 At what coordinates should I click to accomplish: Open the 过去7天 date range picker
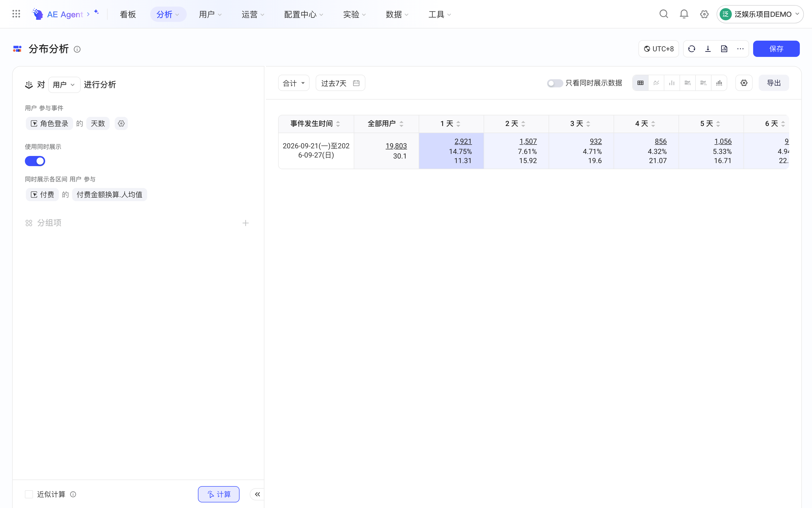[x=340, y=83]
